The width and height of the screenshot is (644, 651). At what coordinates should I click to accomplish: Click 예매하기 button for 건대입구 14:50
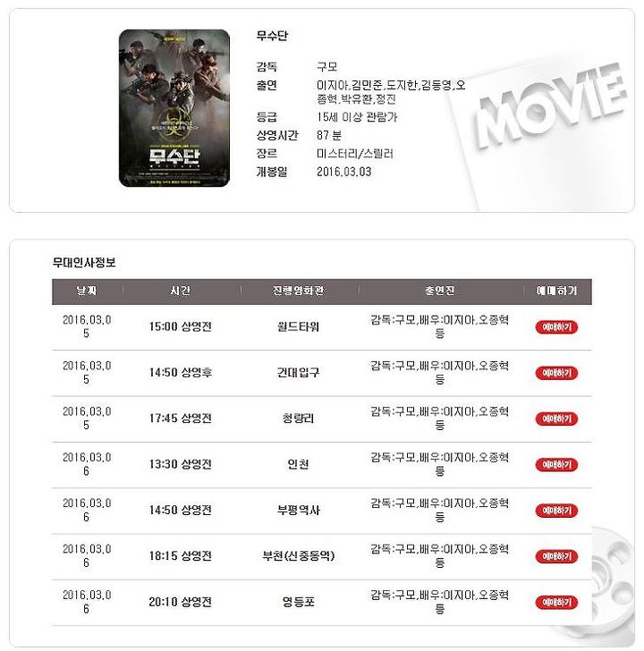coord(556,373)
